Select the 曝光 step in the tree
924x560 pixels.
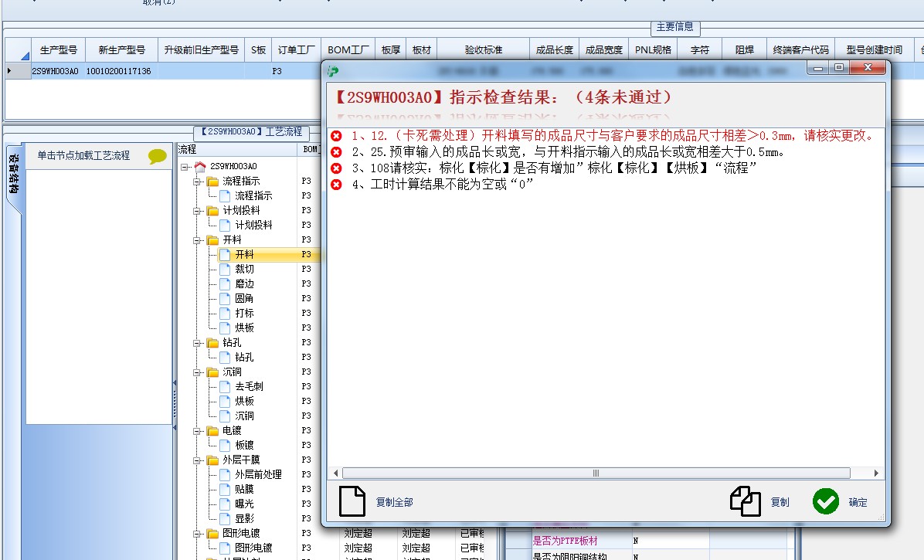pyautogui.click(x=244, y=504)
